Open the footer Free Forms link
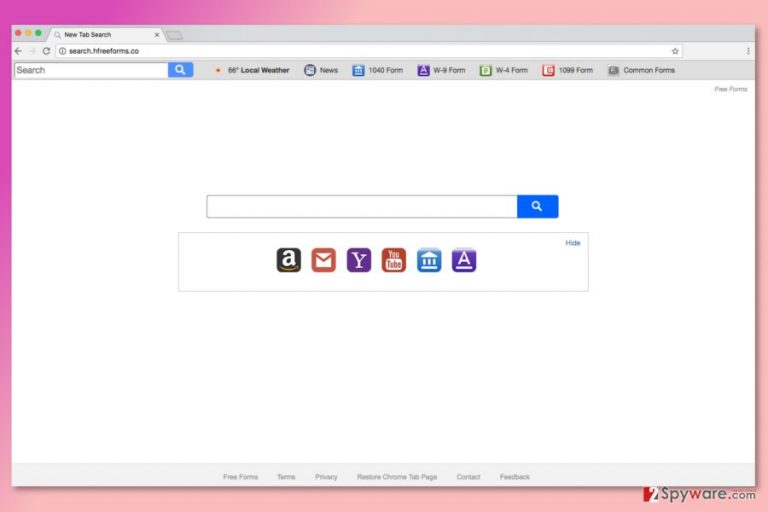The height and width of the screenshot is (512, 768). 240,477
